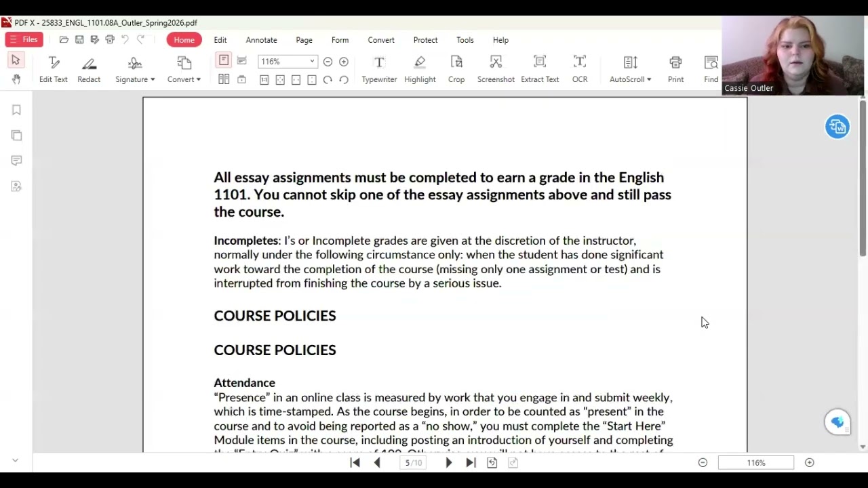Open the Files menu
This screenshot has width=868, height=488.
click(24, 39)
